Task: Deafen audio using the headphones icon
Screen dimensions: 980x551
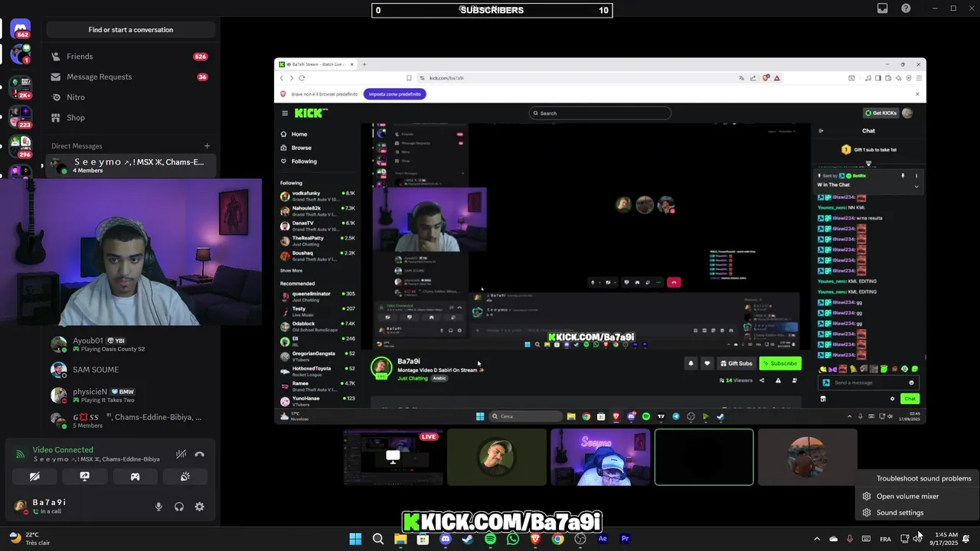Action: [x=179, y=507]
